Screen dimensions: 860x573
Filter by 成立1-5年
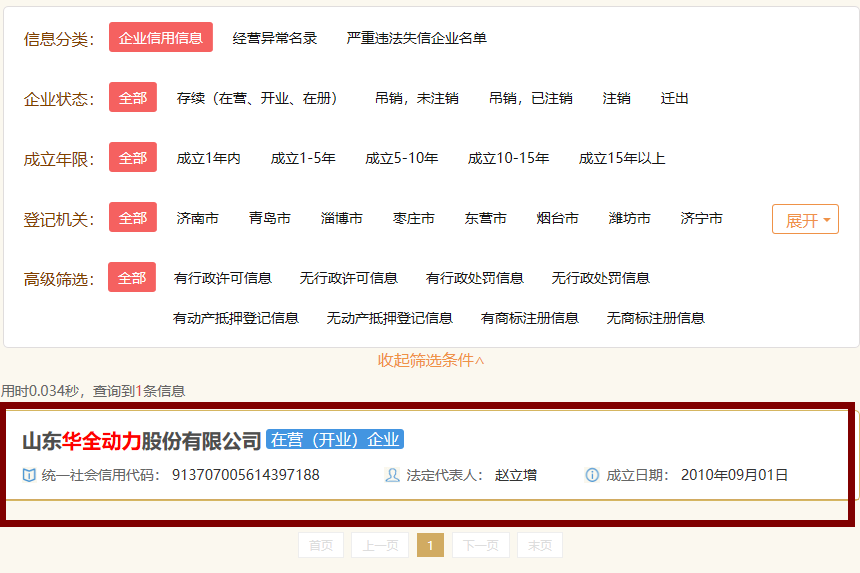(303, 158)
